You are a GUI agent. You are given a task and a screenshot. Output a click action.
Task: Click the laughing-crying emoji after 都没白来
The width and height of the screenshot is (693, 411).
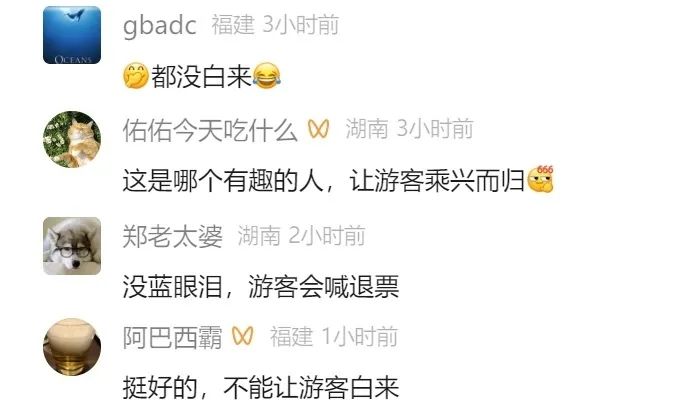click(x=267, y=76)
